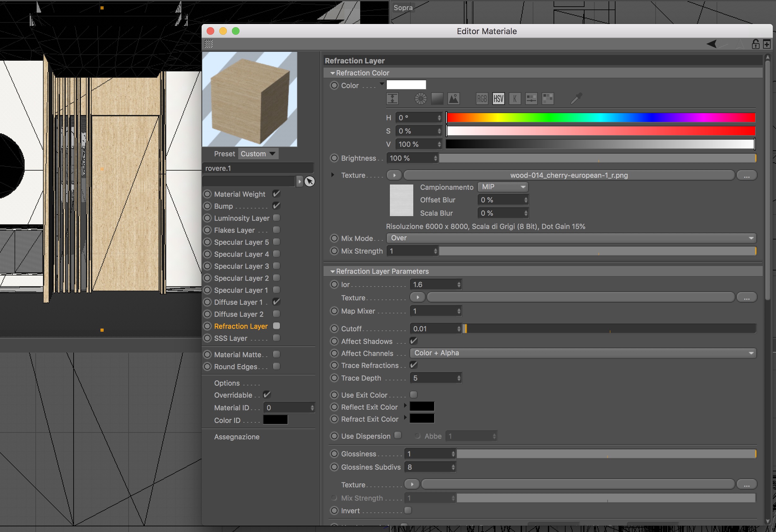Uncheck Affect Shadows option
The height and width of the screenshot is (532, 776).
[413, 341]
